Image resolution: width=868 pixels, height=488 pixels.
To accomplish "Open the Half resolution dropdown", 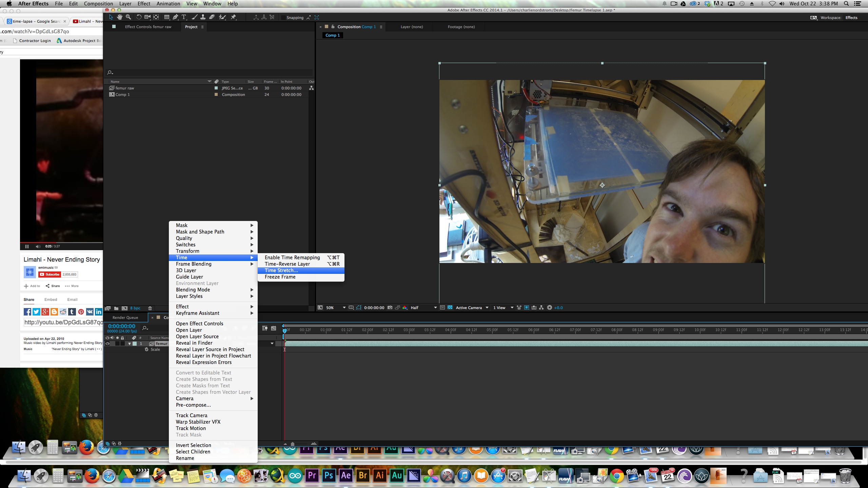I will [424, 308].
